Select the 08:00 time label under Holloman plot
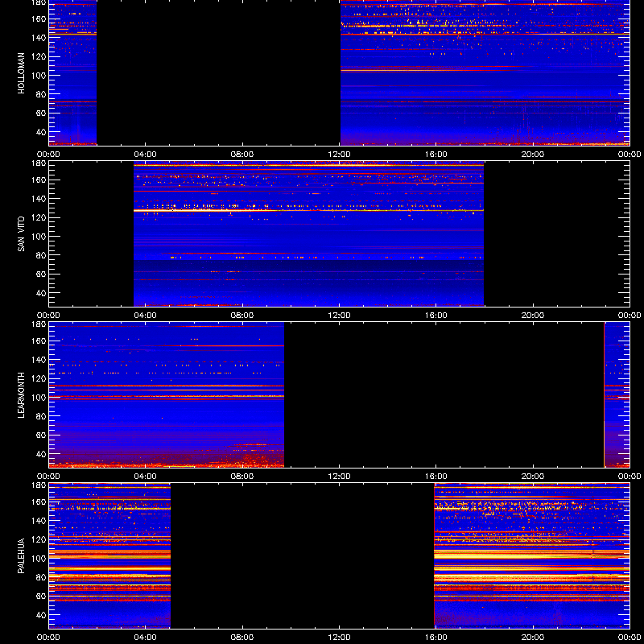The width and height of the screenshot is (644, 644). click(x=242, y=155)
